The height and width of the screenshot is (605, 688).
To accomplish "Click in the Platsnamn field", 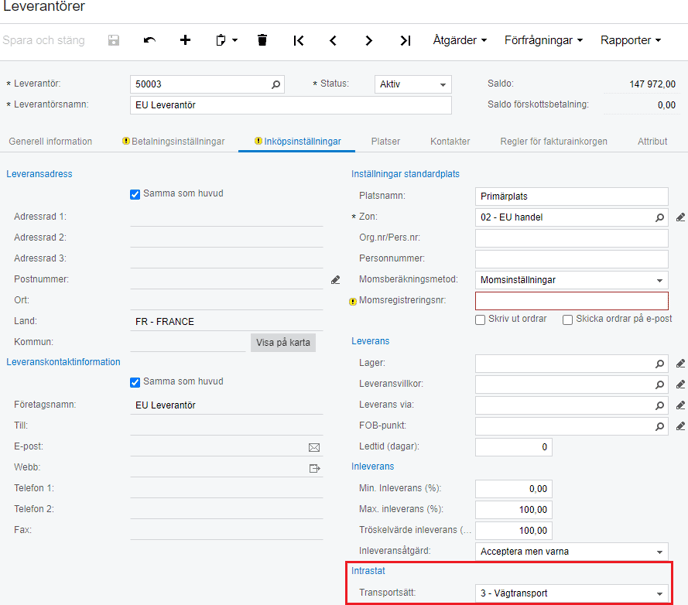I will [572, 197].
